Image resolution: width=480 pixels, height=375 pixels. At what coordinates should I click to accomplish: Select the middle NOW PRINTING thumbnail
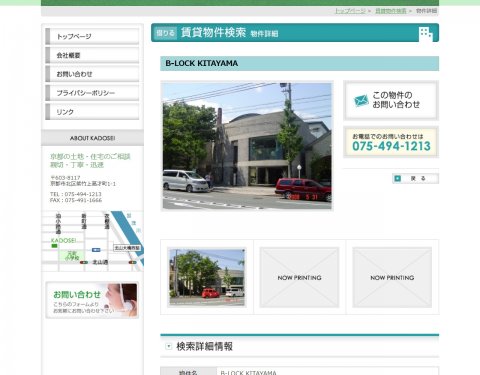coord(299,277)
